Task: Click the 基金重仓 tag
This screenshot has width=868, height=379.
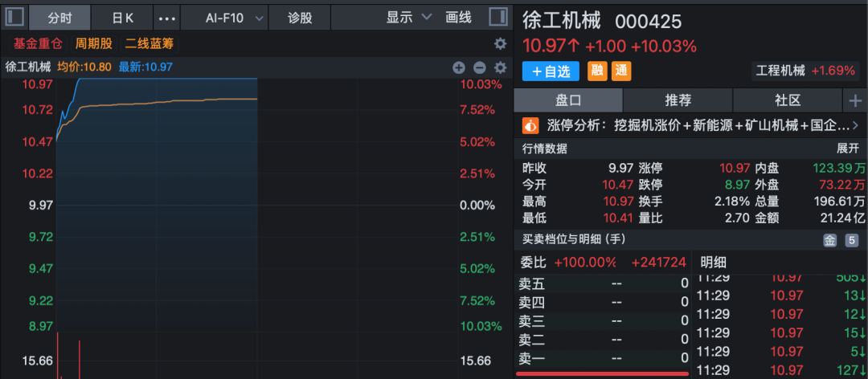Action: point(39,43)
